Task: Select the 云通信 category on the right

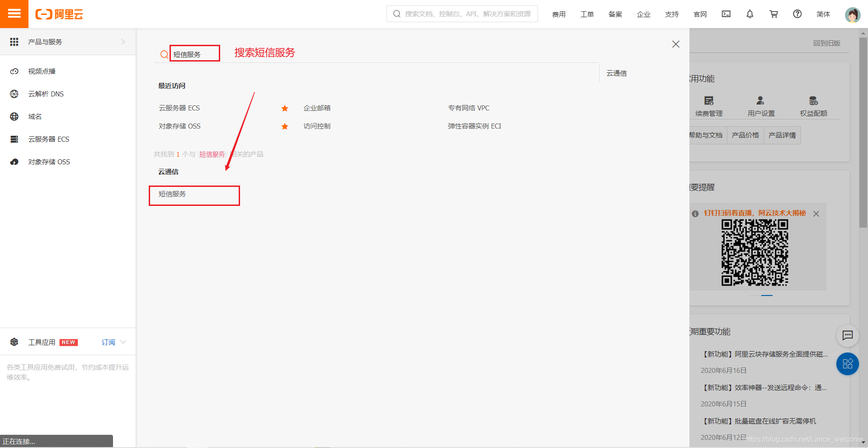Action: tap(617, 73)
